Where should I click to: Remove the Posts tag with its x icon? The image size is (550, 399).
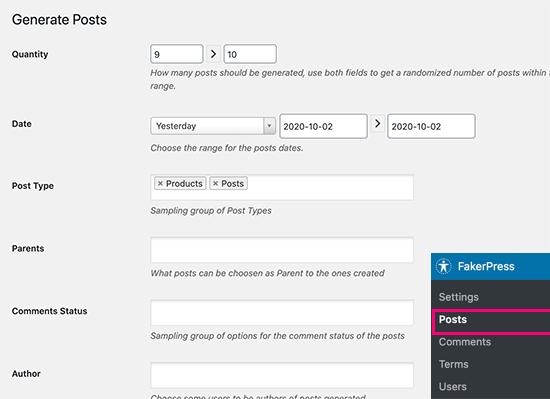click(x=216, y=183)
